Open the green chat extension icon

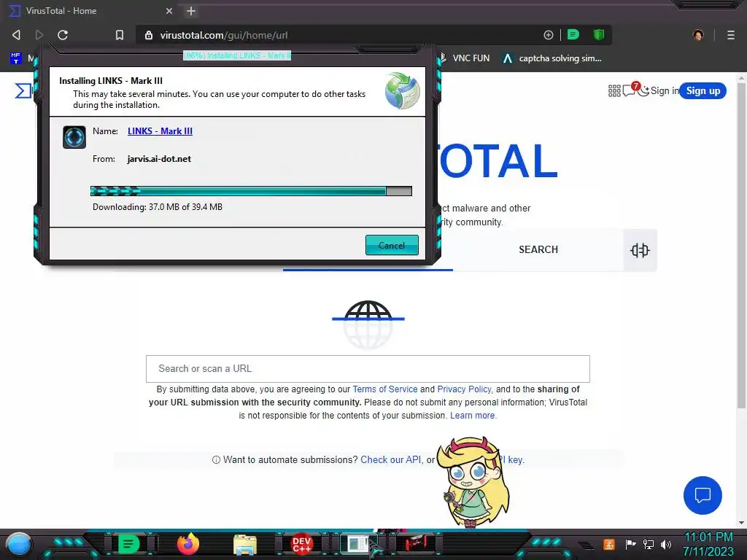click(573, 34)
